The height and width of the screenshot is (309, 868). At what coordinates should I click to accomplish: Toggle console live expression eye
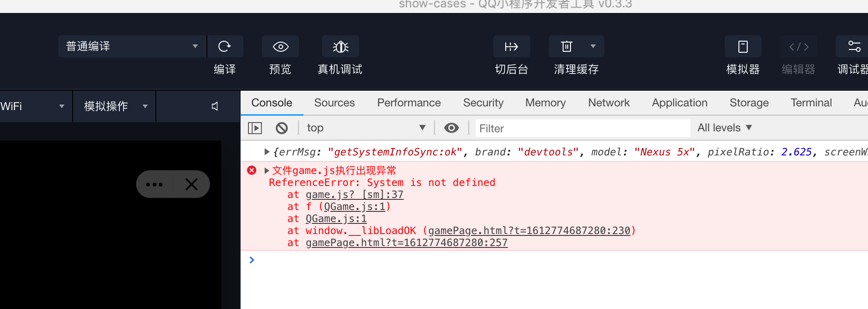(x=452, y=128)
